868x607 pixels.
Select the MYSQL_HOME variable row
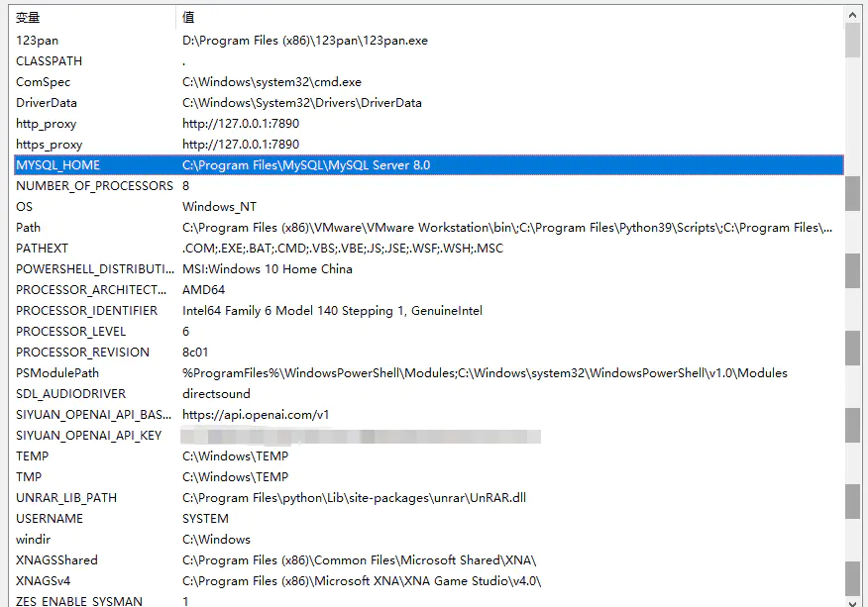[428, 165]
